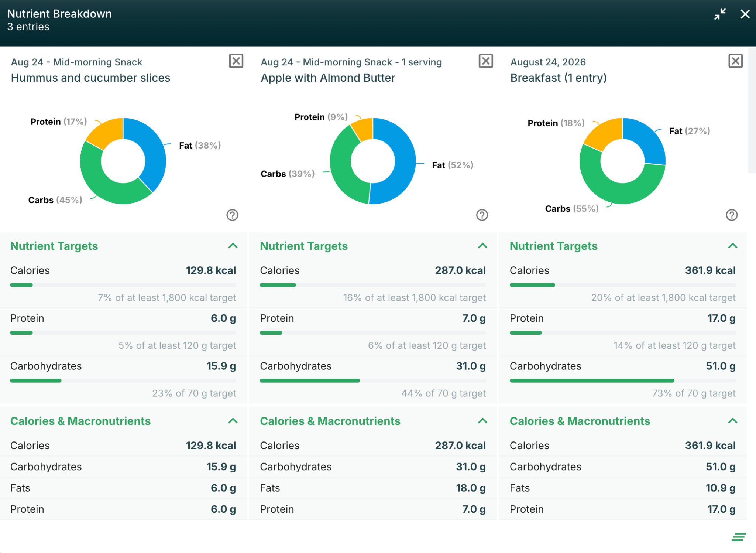Open help for the Hummus macro chart
Viewport: 756px width, 553px height.
click(x=232, y=215)
